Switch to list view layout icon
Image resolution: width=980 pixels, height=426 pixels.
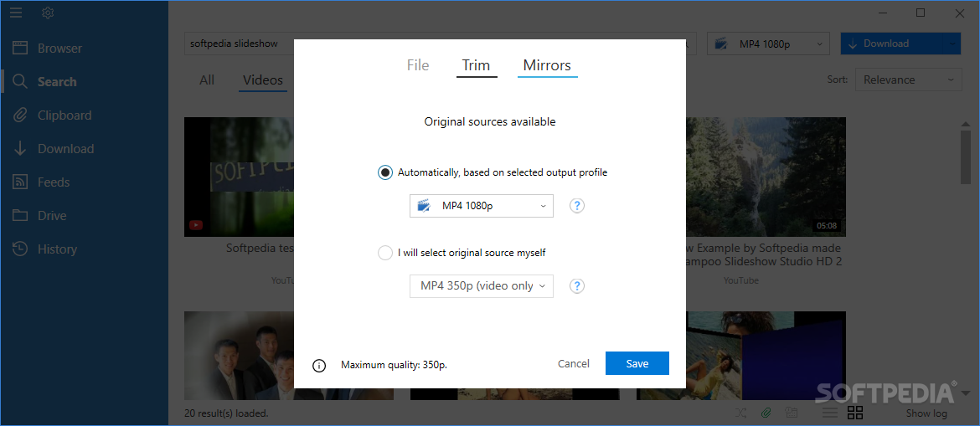829,413
